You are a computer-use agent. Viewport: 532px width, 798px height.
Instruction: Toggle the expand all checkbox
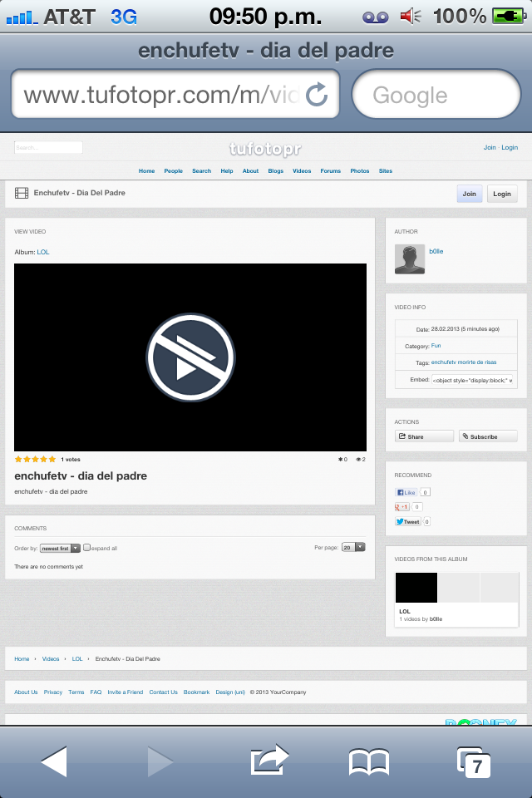coord(86,548)
